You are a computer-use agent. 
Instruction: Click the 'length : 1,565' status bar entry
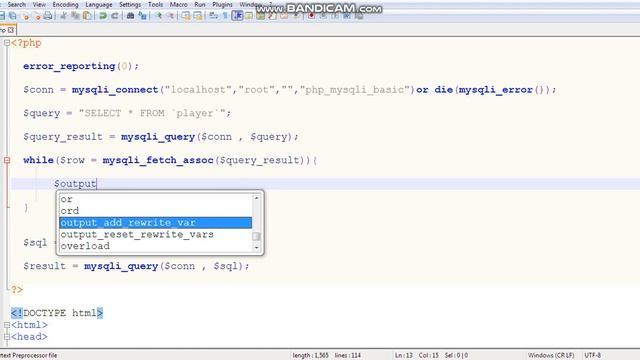click(311, 356)
